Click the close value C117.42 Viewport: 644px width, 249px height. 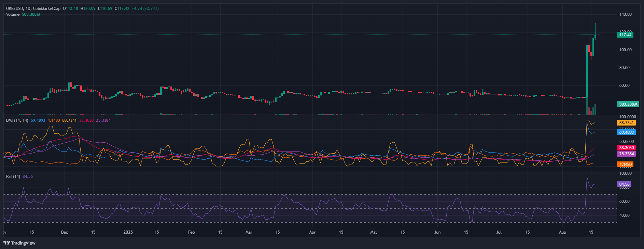122,9
